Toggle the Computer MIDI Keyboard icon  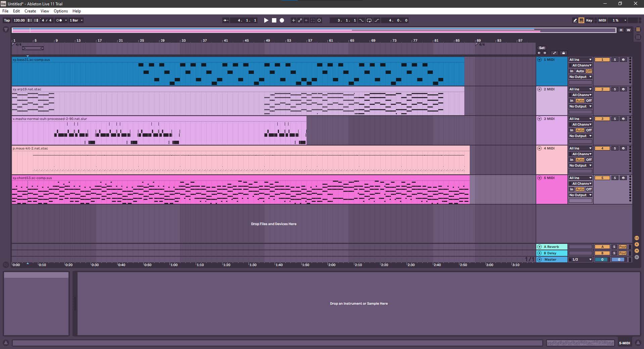pyautogui.click(x=581, y=20)
